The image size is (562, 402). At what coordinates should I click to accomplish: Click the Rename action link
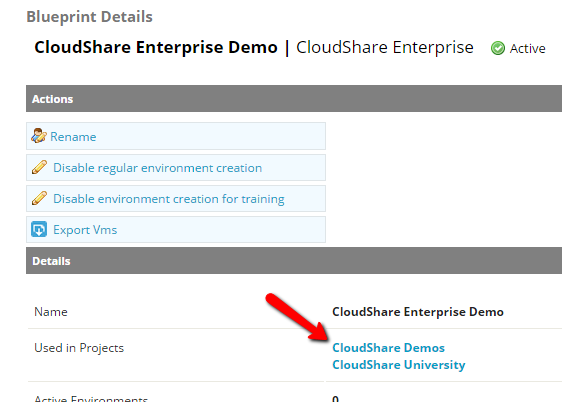(x=73, y=137)
